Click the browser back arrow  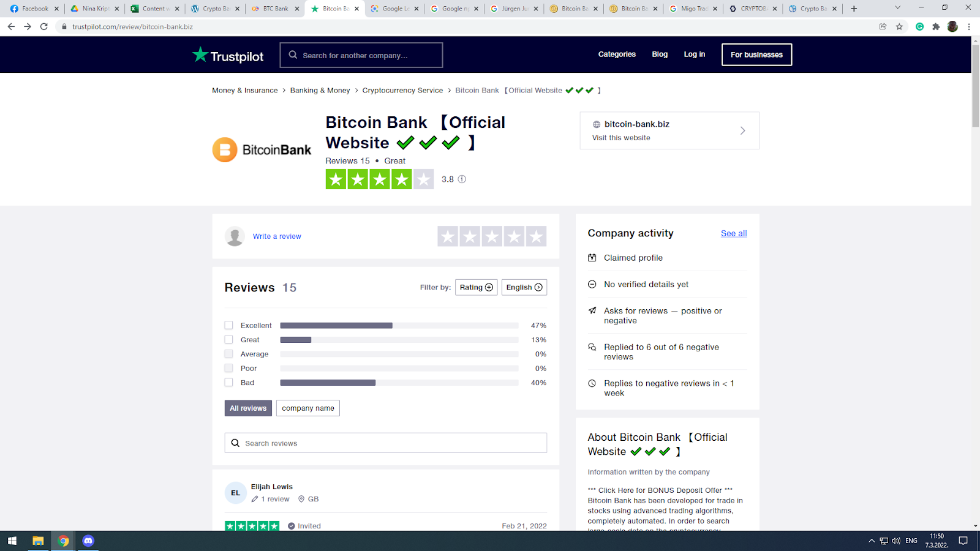11,26
